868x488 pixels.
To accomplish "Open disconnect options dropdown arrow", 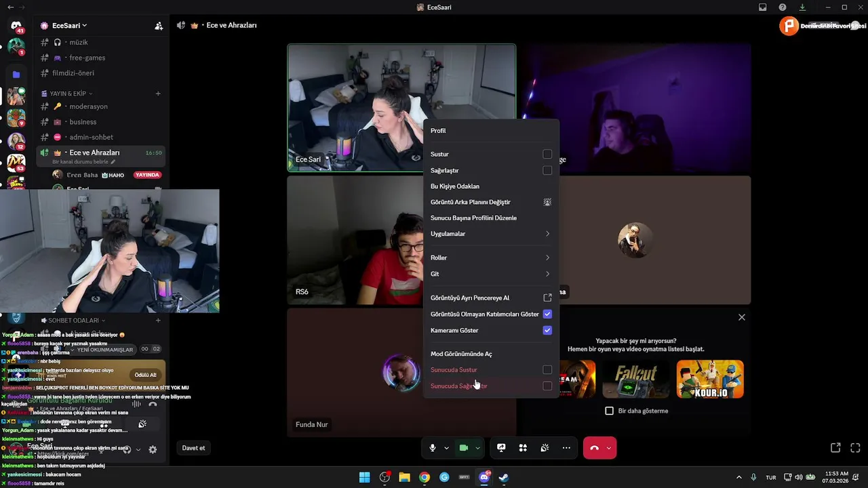I will (609, 448).
